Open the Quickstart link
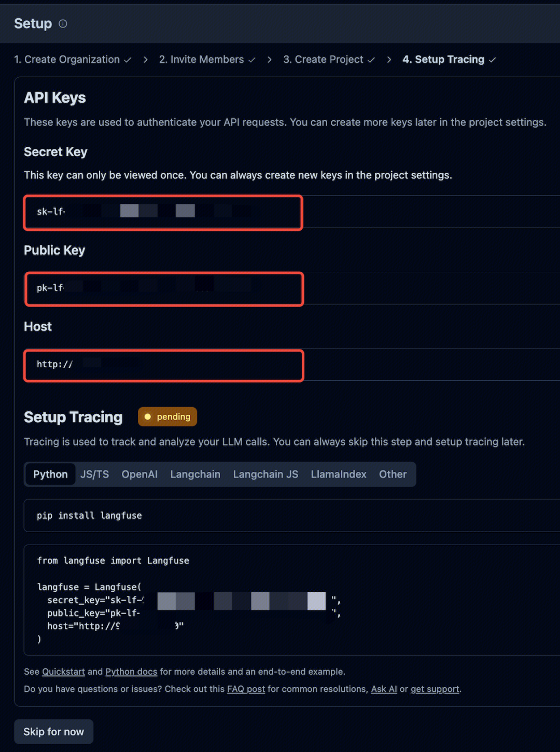The height and width of the screenshot is (752, 560). 63,672
